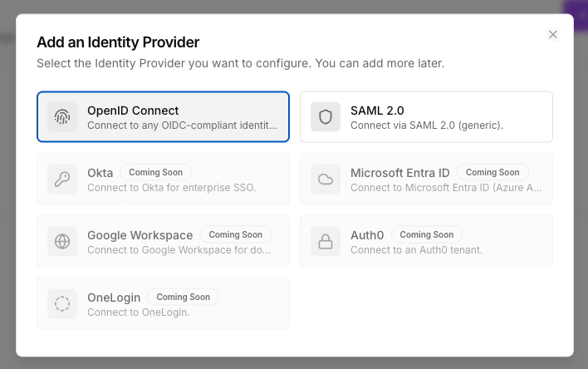Click 'Connect to OneLogin.' description text
Viewport: 588px width, 369px height.
coord(139,312)
